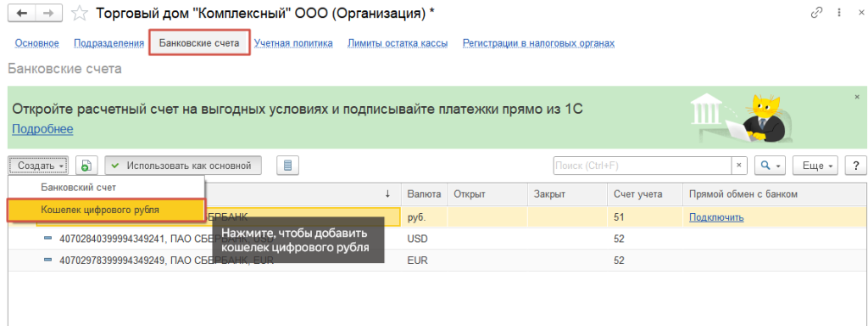
Task: Sort by the Валюта column header
Action: [x=424, y=194]
